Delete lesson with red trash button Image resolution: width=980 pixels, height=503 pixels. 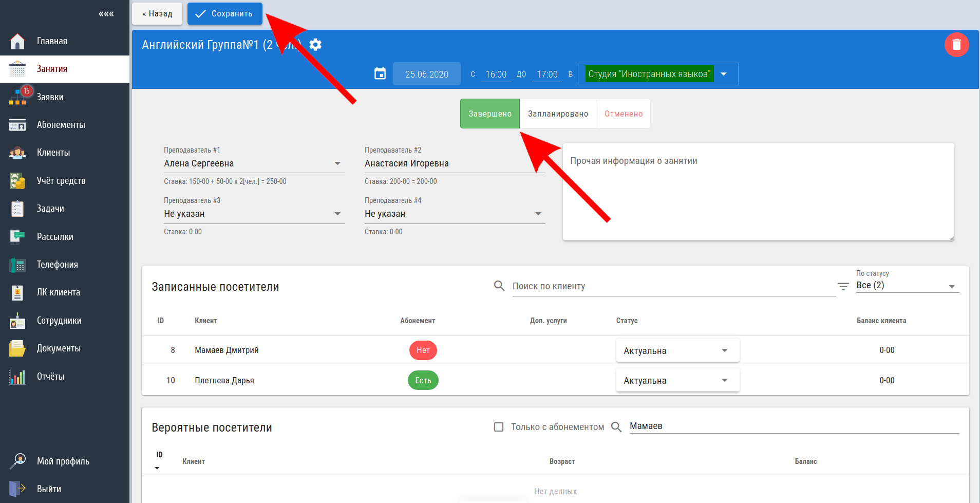[957, 45]
